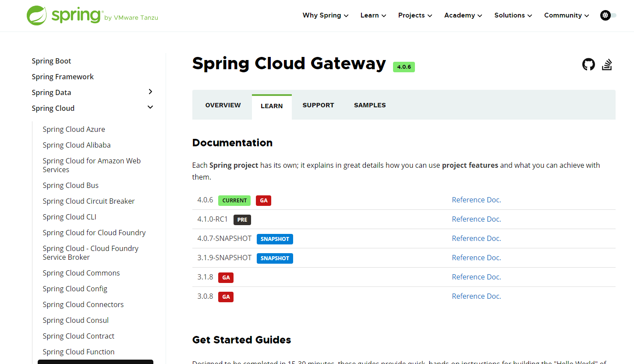634x364 pixels.
Task: Switch to the SAMPLES tab
Action: coord(370,105)
